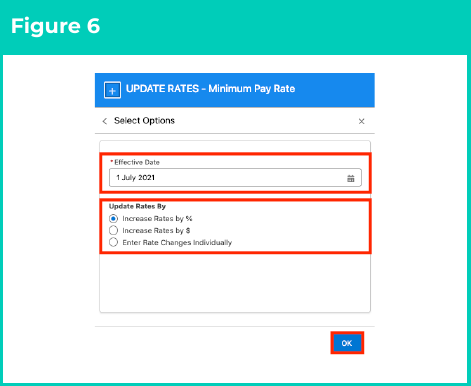
Task: Click the Effective Date field showing 1 July 2021
Action: (235, 178)
